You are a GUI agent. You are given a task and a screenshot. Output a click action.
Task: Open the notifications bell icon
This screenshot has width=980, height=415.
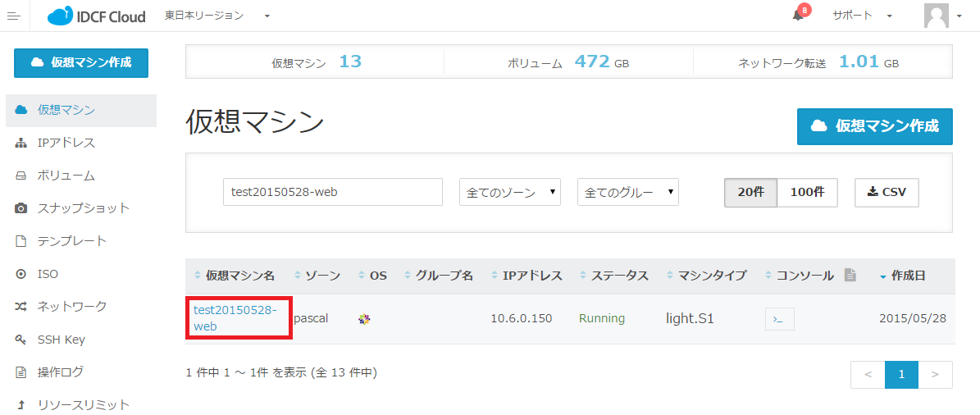click(798, 15)
